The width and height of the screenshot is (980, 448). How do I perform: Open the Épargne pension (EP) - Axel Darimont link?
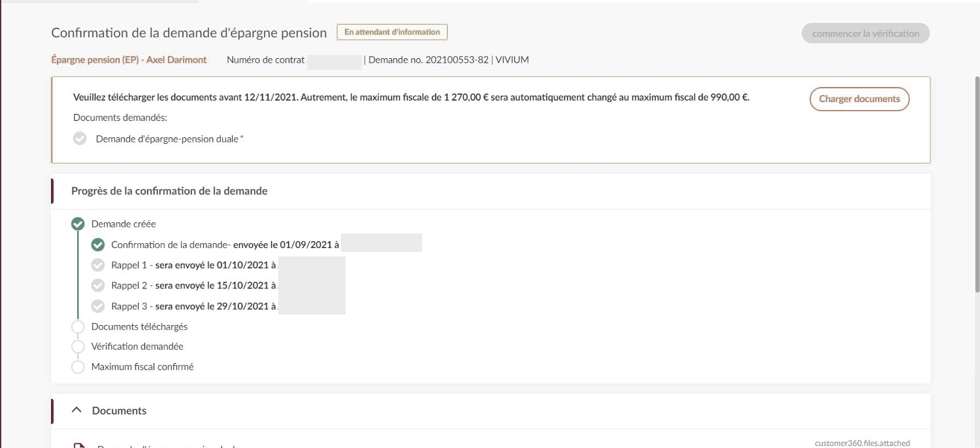tap(129, 60)
